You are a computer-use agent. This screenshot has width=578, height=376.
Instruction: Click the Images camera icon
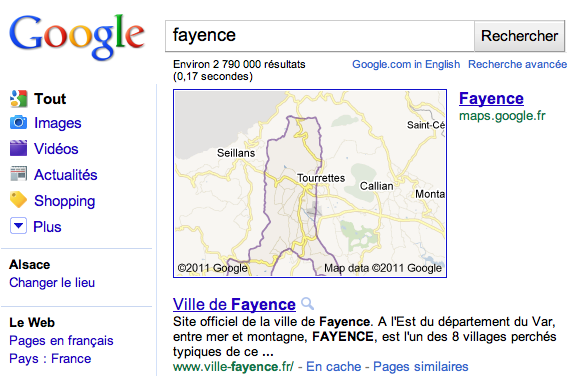click(18, 123)
